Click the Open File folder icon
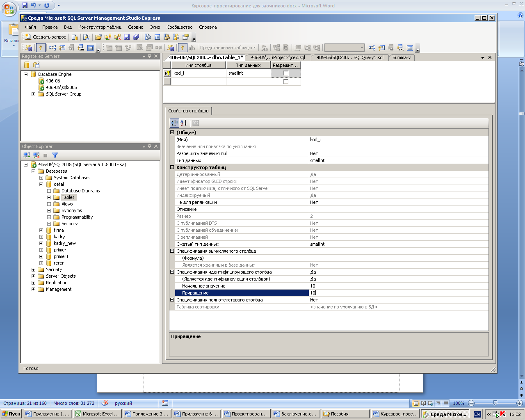 pos(98,37)
